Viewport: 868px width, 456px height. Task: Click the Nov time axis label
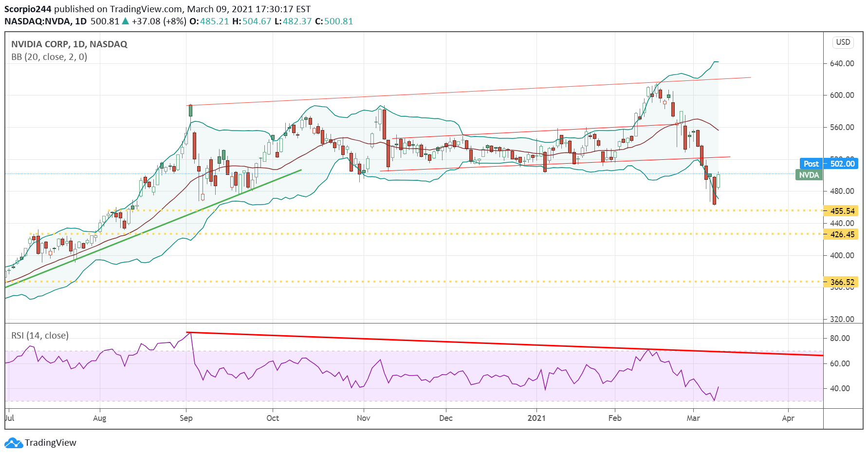363,418
